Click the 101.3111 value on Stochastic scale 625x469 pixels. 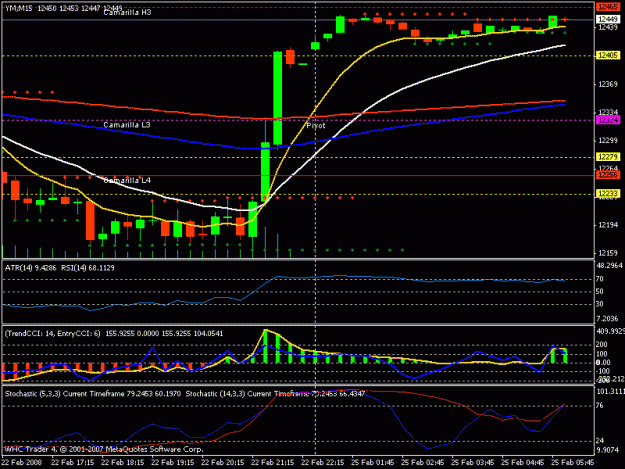(610, 391)
